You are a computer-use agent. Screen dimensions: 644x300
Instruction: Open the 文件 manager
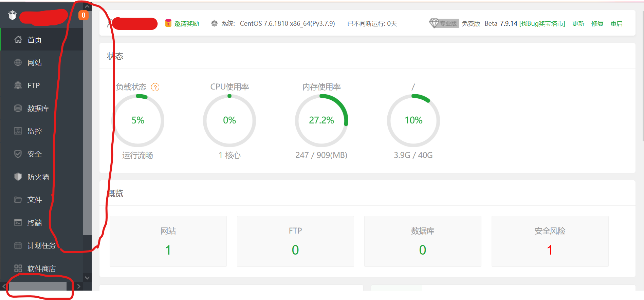coord(41,200)
